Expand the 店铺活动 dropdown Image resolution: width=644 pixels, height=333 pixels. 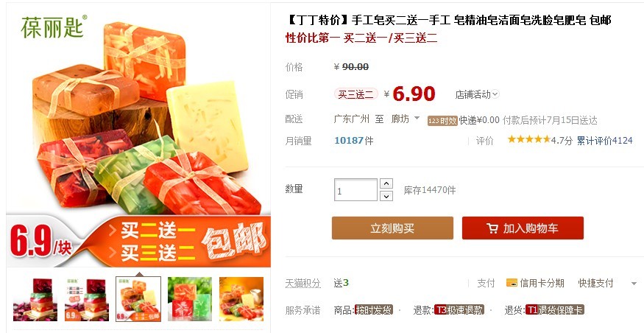pos(477,94)
